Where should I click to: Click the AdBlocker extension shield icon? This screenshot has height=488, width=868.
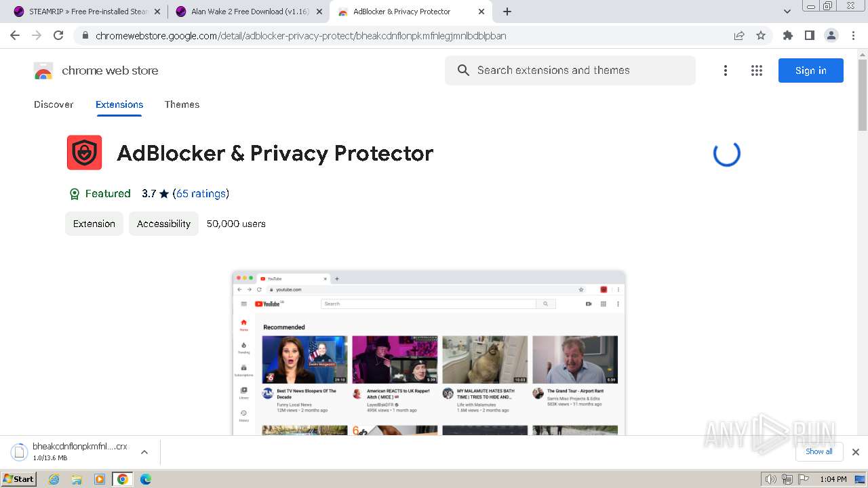tap(84, 152)
